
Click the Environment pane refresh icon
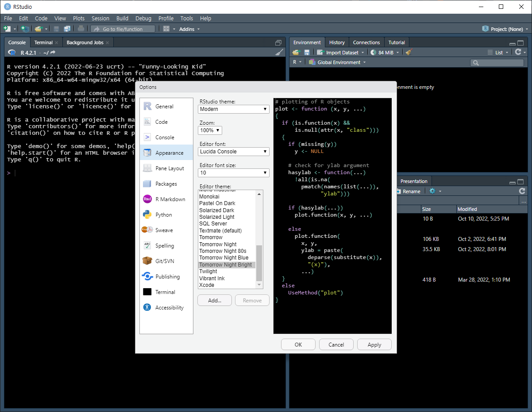(x=518, y=52)
